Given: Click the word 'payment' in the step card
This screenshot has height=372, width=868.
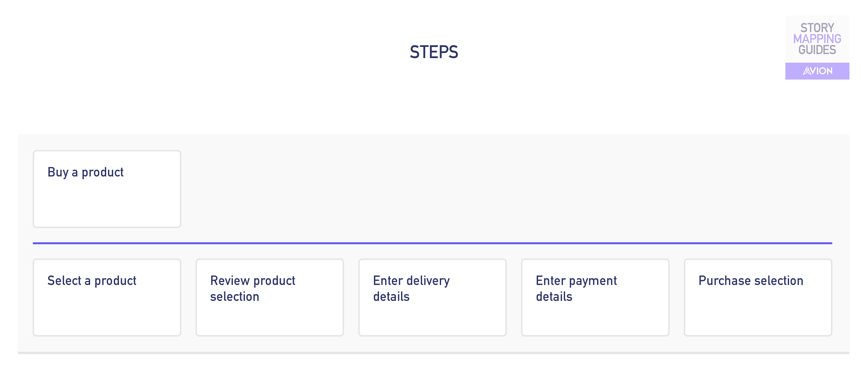Looking at the screenshot, I should 593,281.
